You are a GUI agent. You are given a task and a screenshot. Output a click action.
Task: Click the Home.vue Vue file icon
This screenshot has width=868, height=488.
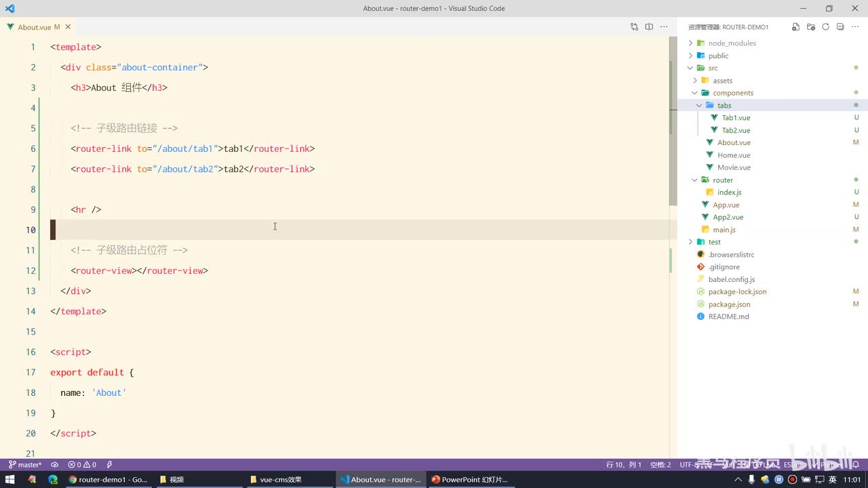[x=710, y=155]
